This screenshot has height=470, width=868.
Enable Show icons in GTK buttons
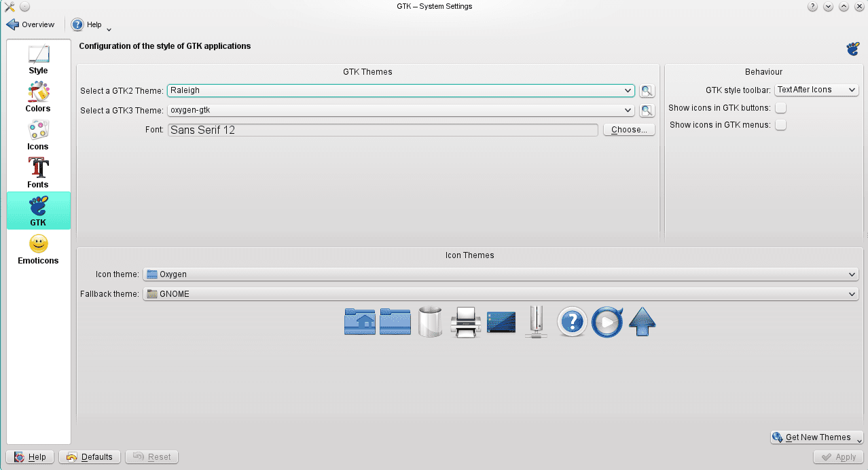coord(781,108)
